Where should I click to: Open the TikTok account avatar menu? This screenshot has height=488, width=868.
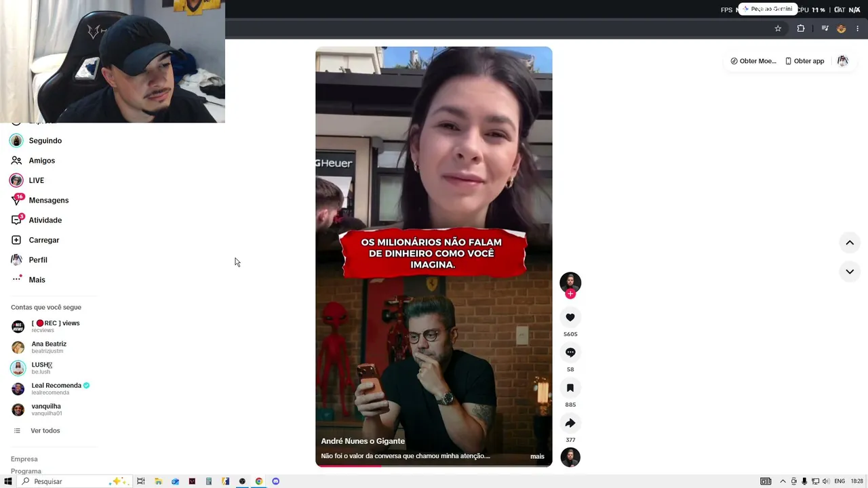[x=843, y=61]
